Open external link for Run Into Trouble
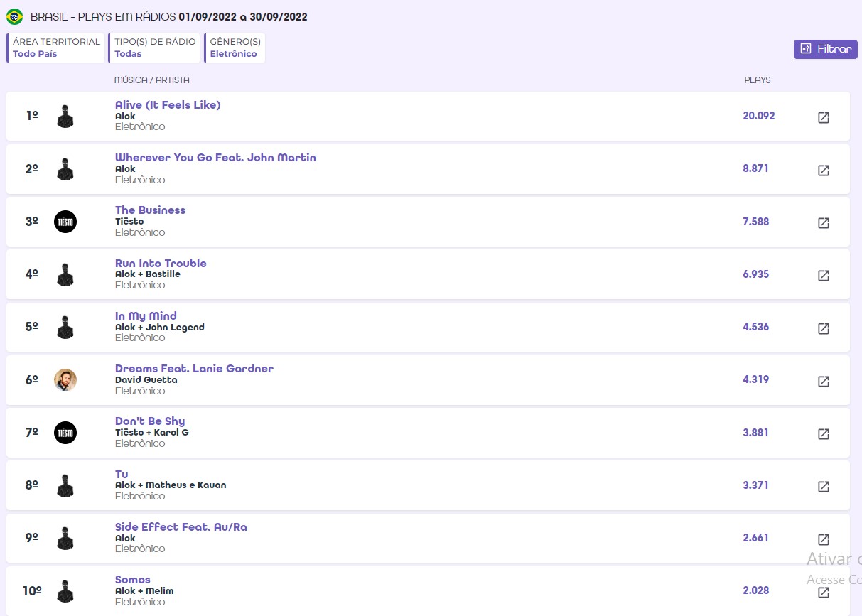This screenshot has height=616, width=862. [824, 276]
